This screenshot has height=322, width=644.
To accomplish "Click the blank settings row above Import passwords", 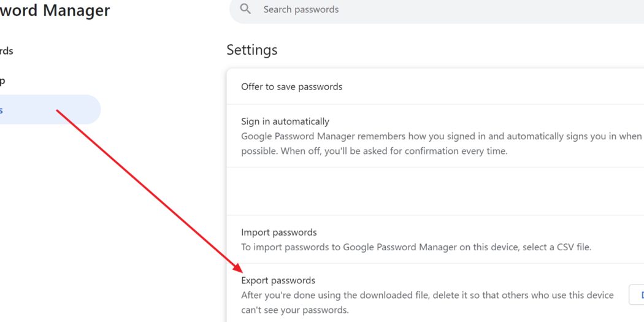I will click(x=435, y=191).
